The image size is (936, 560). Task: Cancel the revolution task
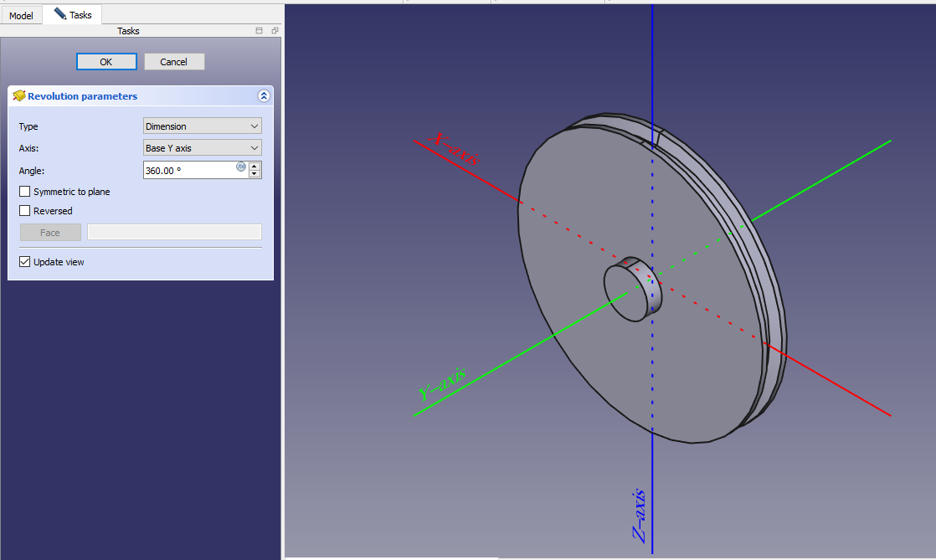(x=173, y=61)
